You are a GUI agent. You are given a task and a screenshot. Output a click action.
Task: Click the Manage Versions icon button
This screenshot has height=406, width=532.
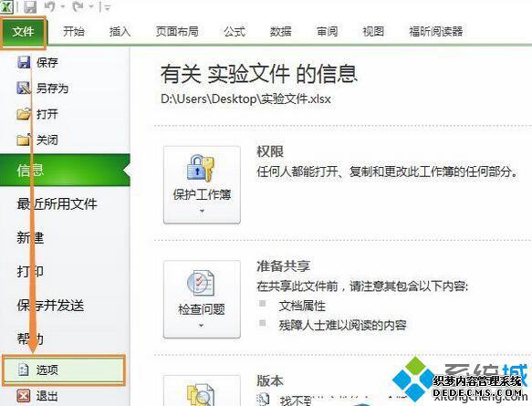tap(202, 390)
